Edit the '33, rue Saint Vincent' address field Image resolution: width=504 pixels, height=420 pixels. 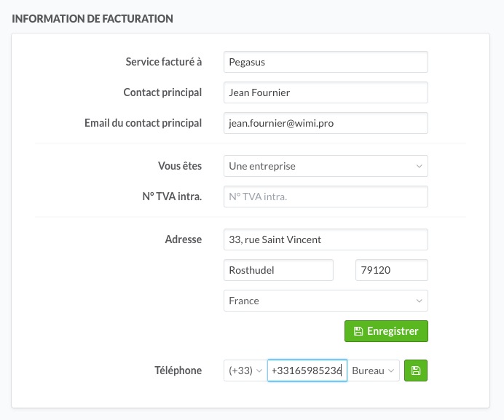pos(325,239)
